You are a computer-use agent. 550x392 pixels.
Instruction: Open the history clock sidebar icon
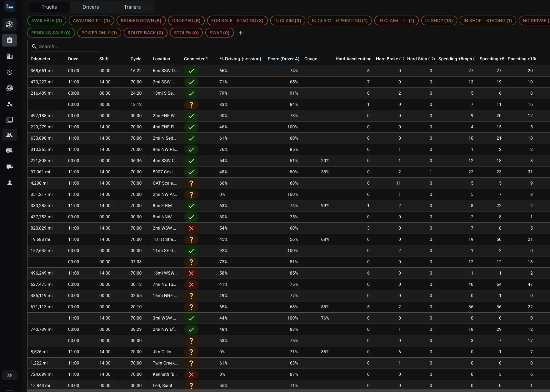click(x=10, y=72)
